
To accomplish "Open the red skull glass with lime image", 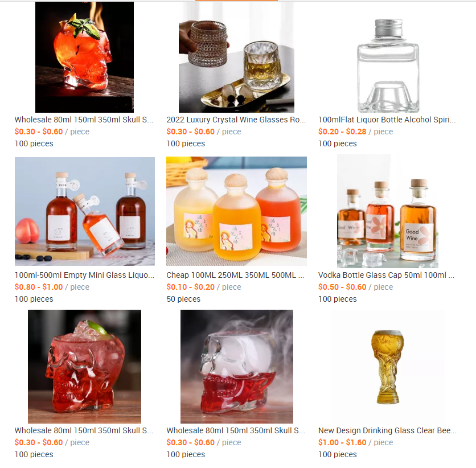I will [84, 367].
